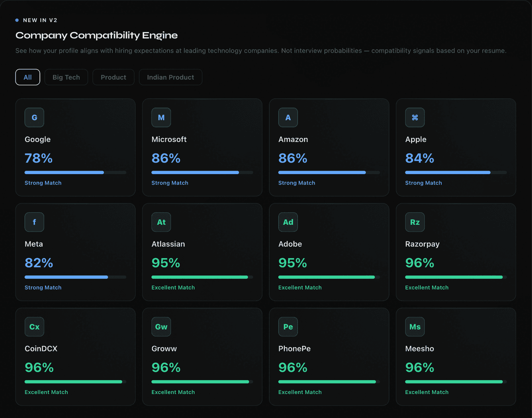Click the Razorpay Excellent Match label
The width and height of the screenshot is (532, 418).
427,288
